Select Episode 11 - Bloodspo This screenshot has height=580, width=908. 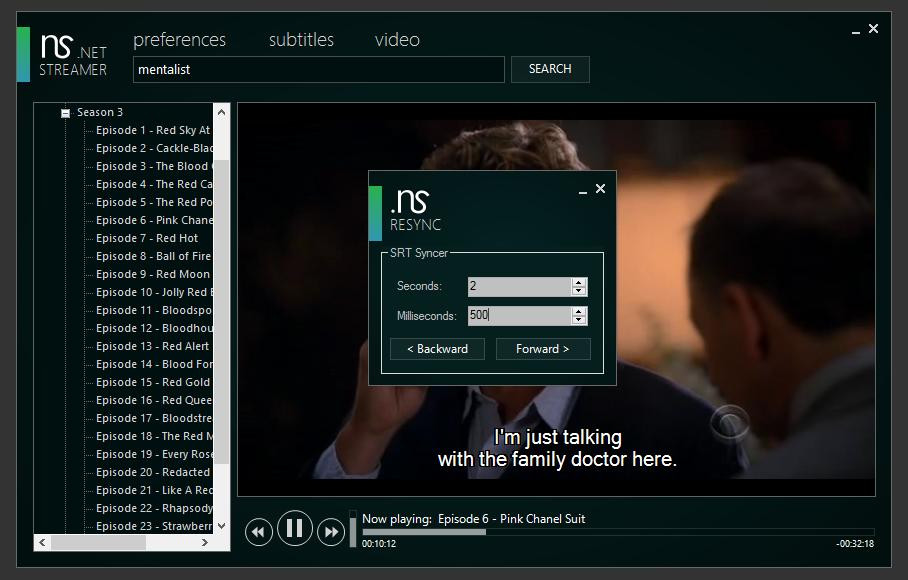(x=154, y=310)
